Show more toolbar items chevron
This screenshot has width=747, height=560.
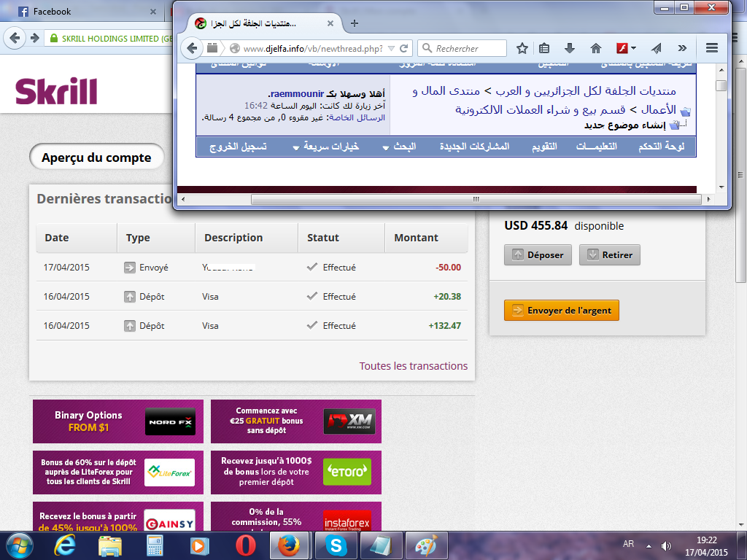682,48
